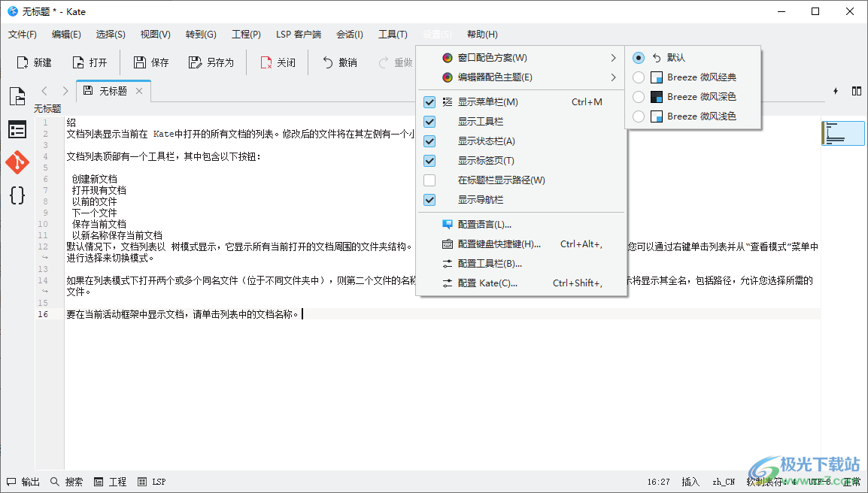Click line number 12 in the gutter

[x=43, y=246]
